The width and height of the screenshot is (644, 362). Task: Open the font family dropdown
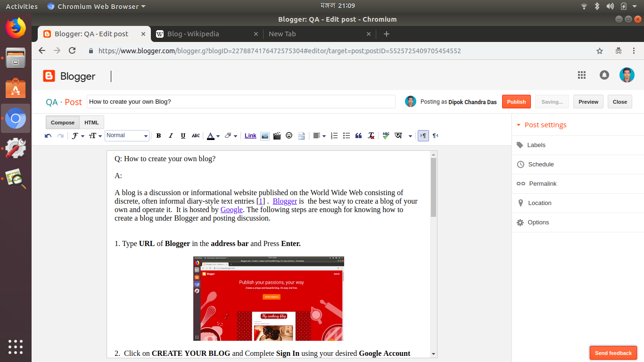coord(78,136)
